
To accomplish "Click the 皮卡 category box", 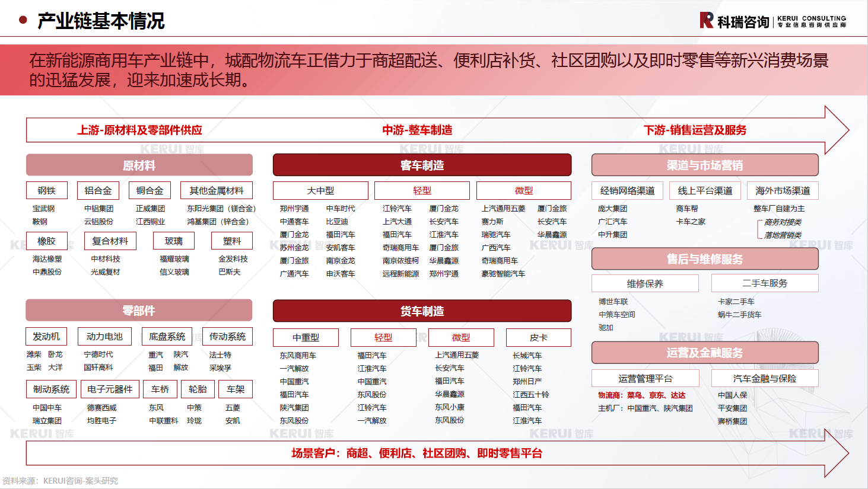I will 539,337.
